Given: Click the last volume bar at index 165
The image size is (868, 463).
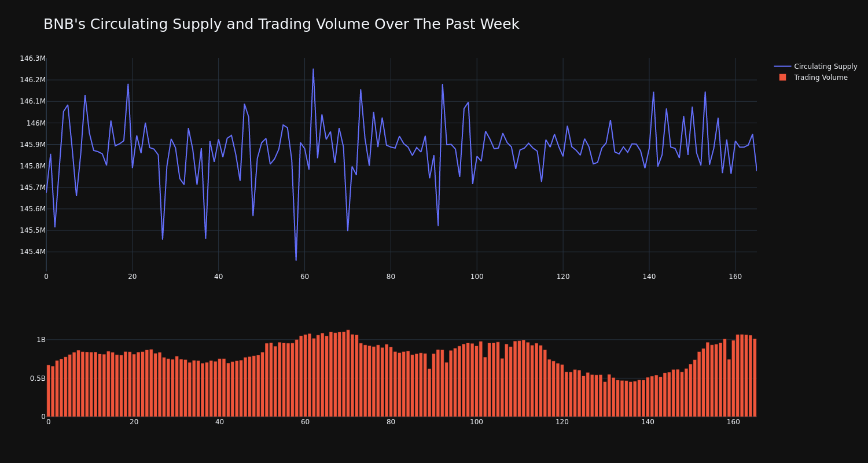Looking at the screenshot, I should [x=755, y=378].
